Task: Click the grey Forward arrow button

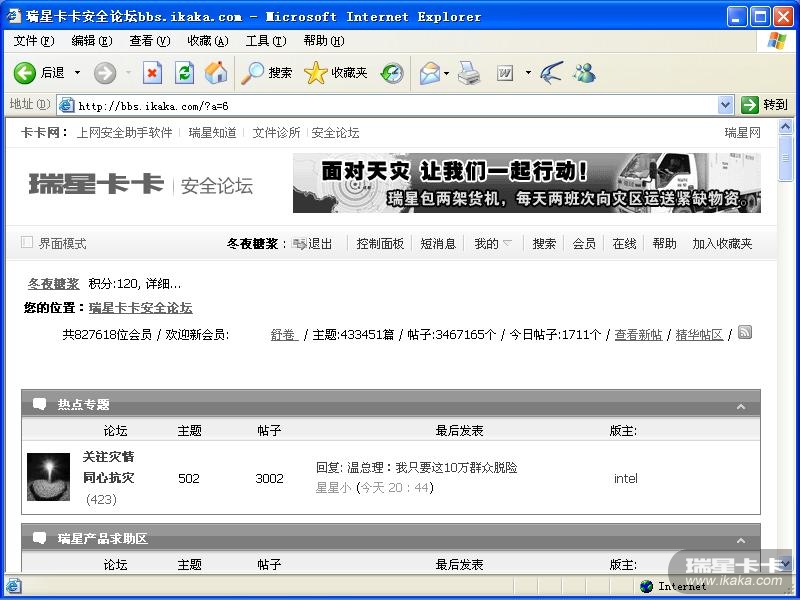Action: click(x=105, y=73)
